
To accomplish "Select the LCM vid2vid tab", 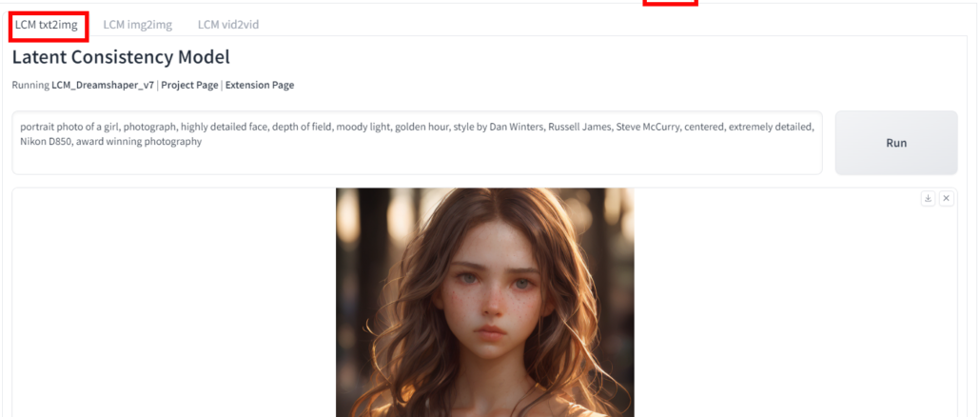I will (x=228, y=24).
